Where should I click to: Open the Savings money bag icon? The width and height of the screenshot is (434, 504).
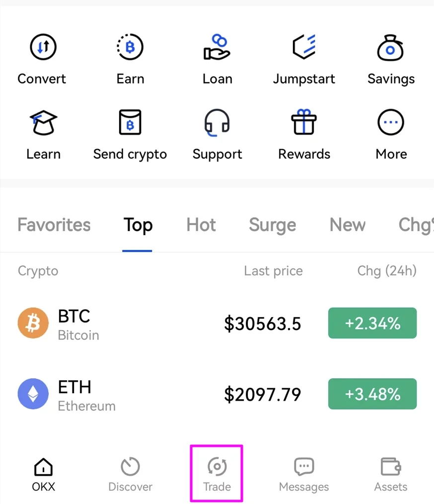(x=391, y=47)
